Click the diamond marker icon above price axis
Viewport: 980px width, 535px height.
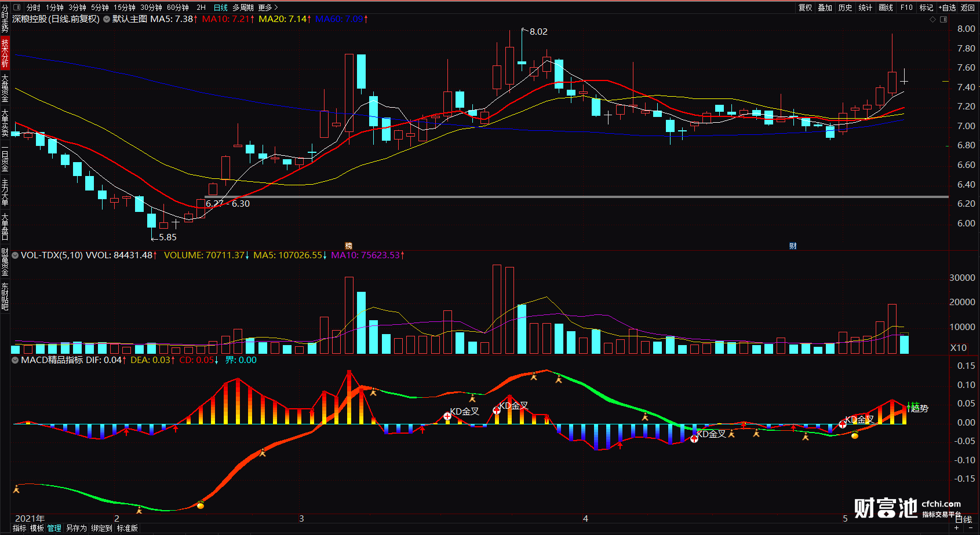point(932,19)
